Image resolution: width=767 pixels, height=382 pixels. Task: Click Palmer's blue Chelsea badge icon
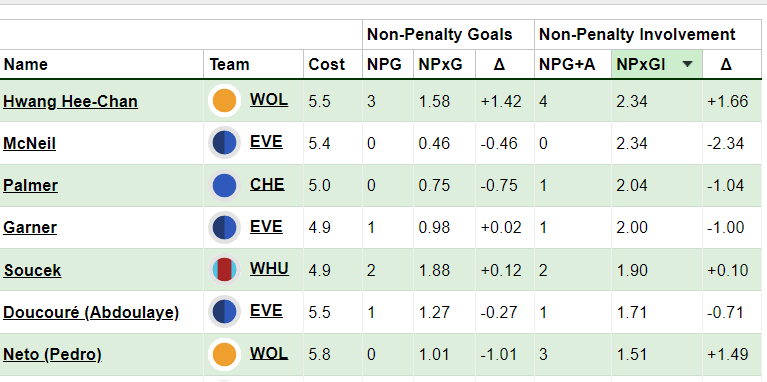pyautogui.click(x=225, y=185)
